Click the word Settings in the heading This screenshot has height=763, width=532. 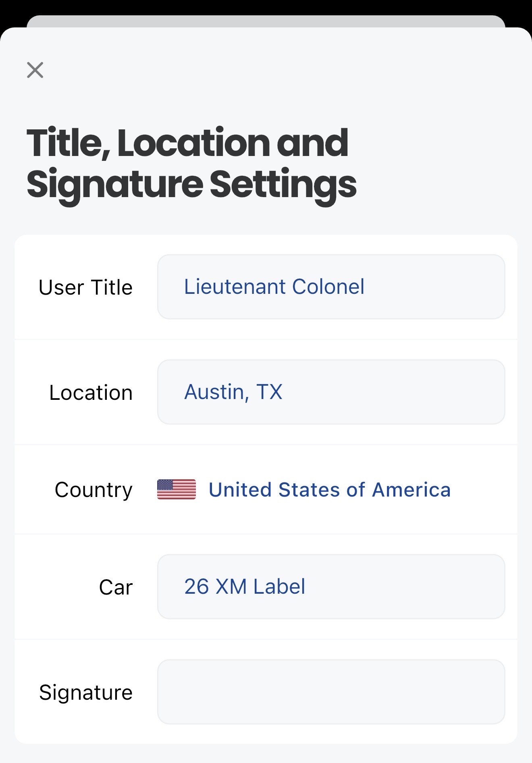pyautogui.click(x=283, y=185)
